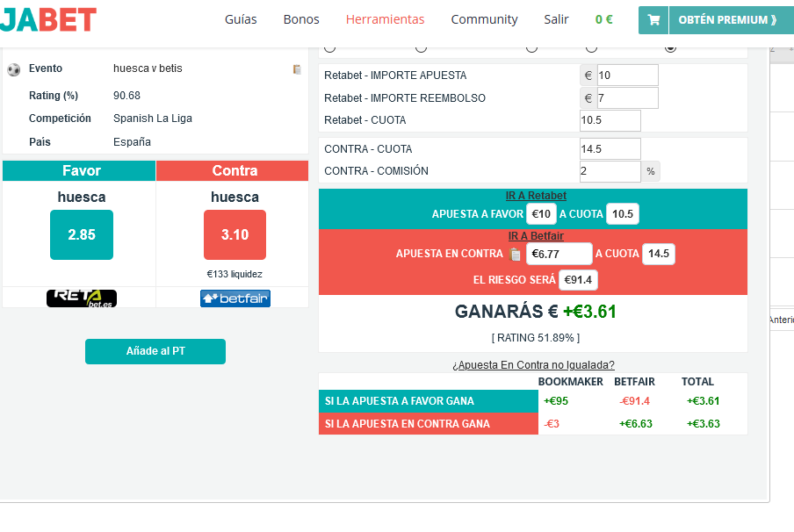Click the percent symbol beside commission
The width and height of the screenshot is (794, 532).
pyautogui.click(x=651, y=171)
